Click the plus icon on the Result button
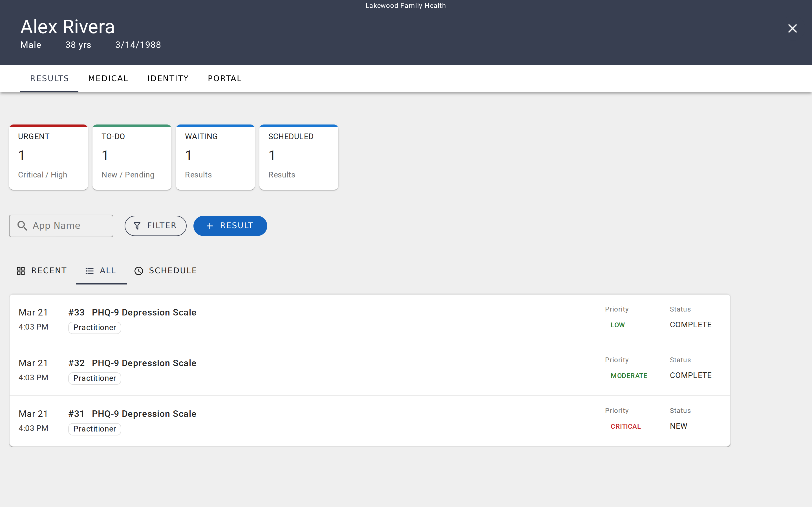Image resolution: width=812 pixels, height=507 pixels. point(210,226)
